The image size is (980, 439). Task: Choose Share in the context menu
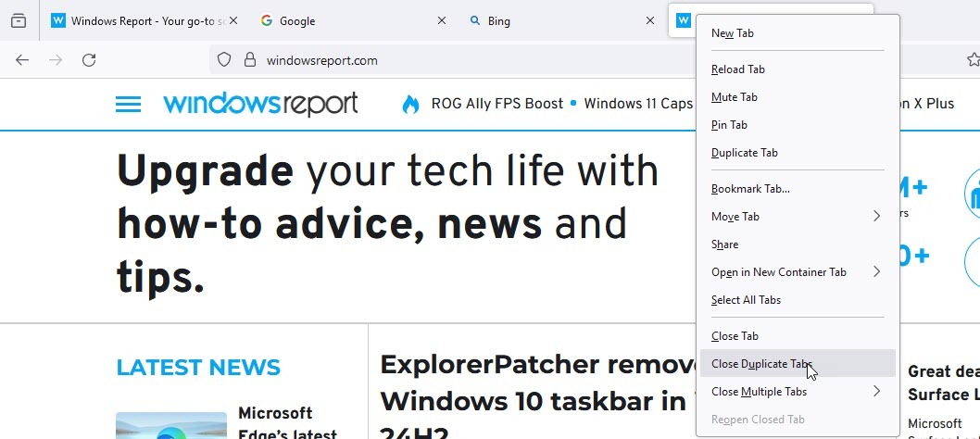click(798, 245)
